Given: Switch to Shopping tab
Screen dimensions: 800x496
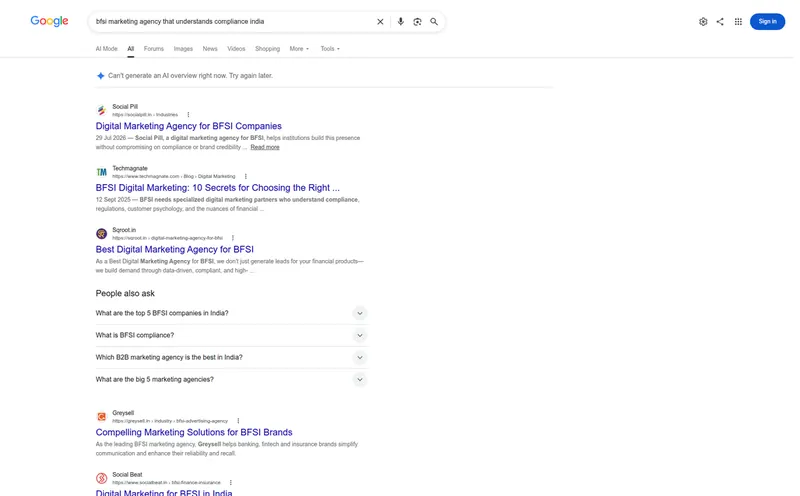Looking at the screenshot, I should [267, 49].
